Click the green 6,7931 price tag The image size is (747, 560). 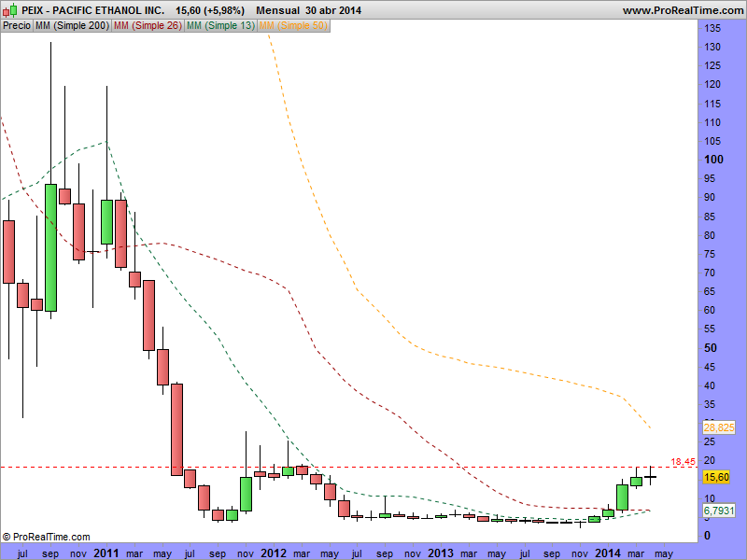point(719,511)
